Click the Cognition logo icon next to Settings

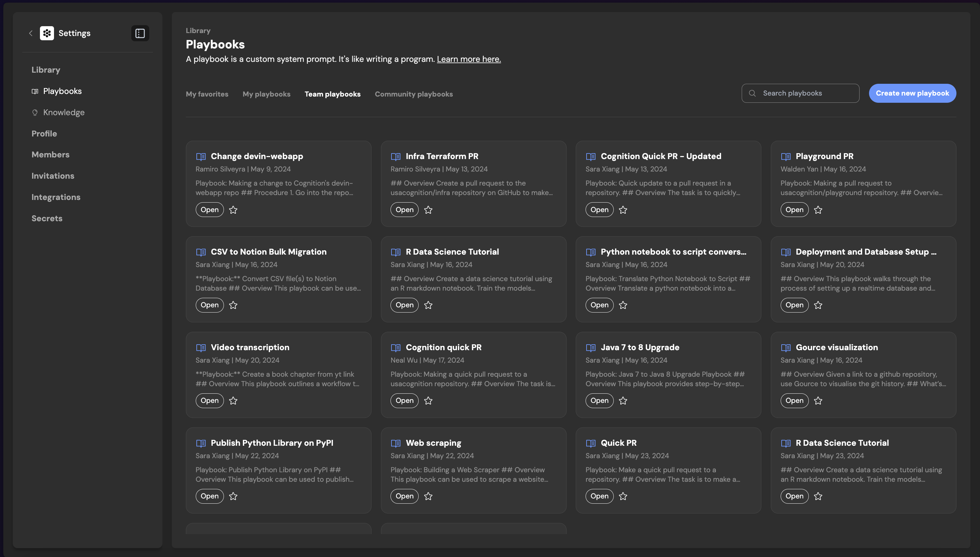coord(47,33)
